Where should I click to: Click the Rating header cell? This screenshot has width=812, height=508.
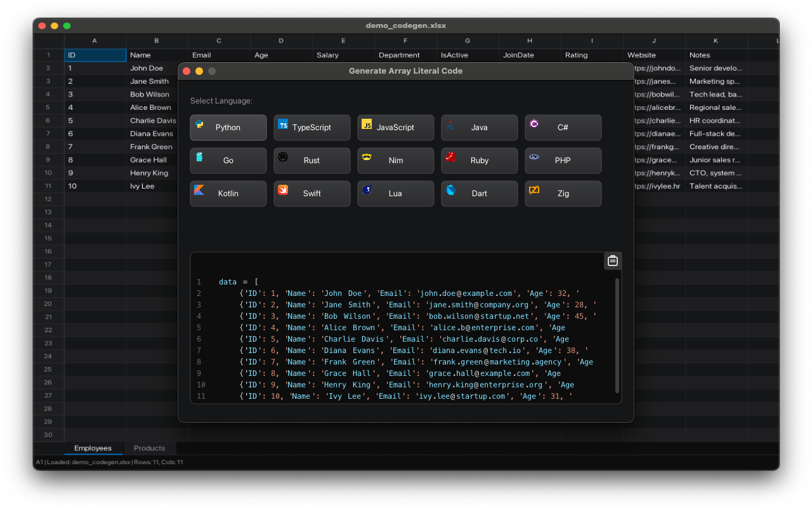click(593, 55)
